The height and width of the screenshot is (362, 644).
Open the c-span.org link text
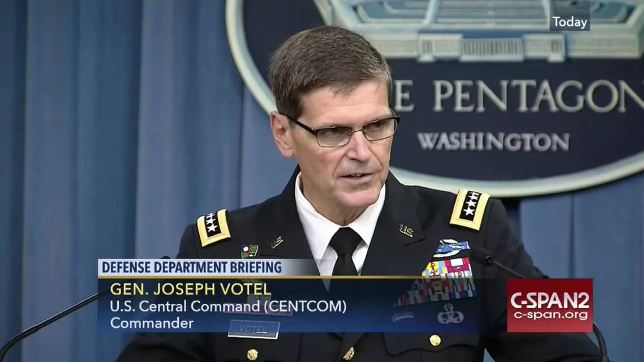(x=551, y=315)
